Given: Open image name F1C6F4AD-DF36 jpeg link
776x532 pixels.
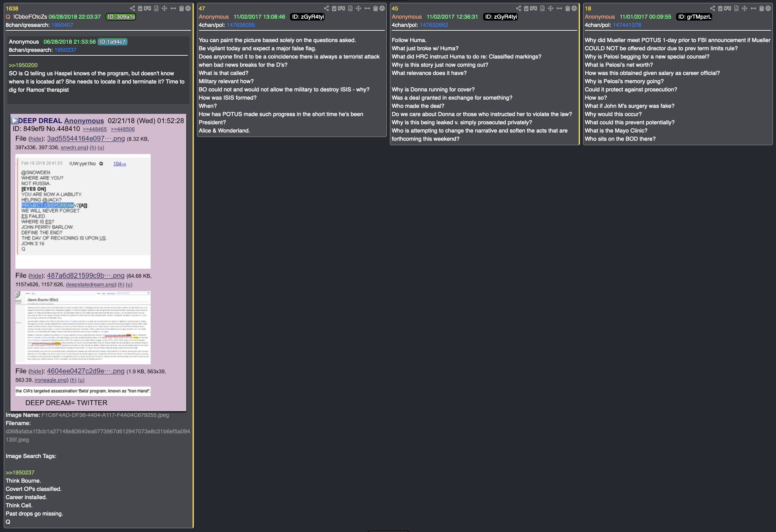Looking at the screenshot, I should (x=105, y=415).
